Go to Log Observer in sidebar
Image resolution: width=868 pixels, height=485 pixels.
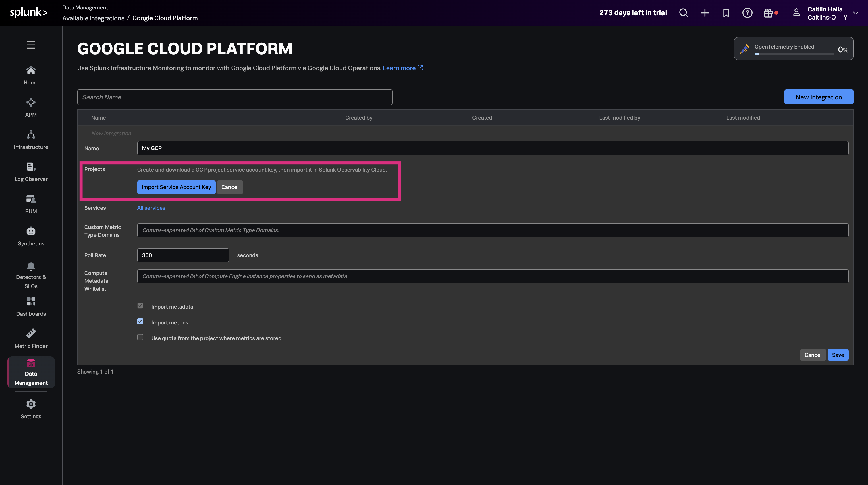pos(31,172)
